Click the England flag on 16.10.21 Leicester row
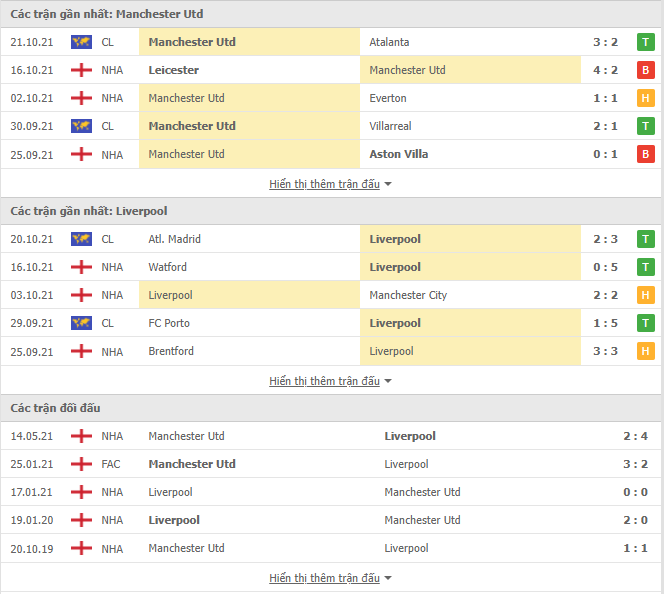The width and height of the screenshot is (664, 594). coord(81,70)
